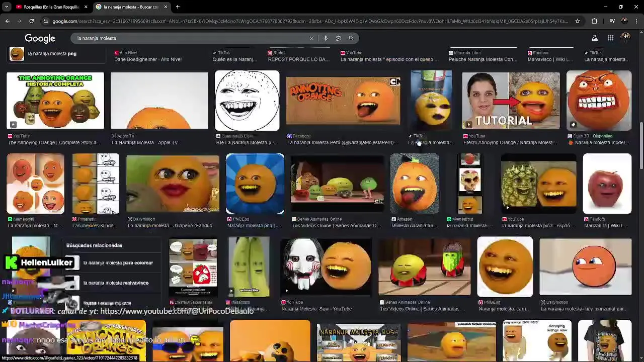The image size is (644, 362).
Task: Open the pineapple and orange YouTube thumbnail
Action: click(538, 184)
